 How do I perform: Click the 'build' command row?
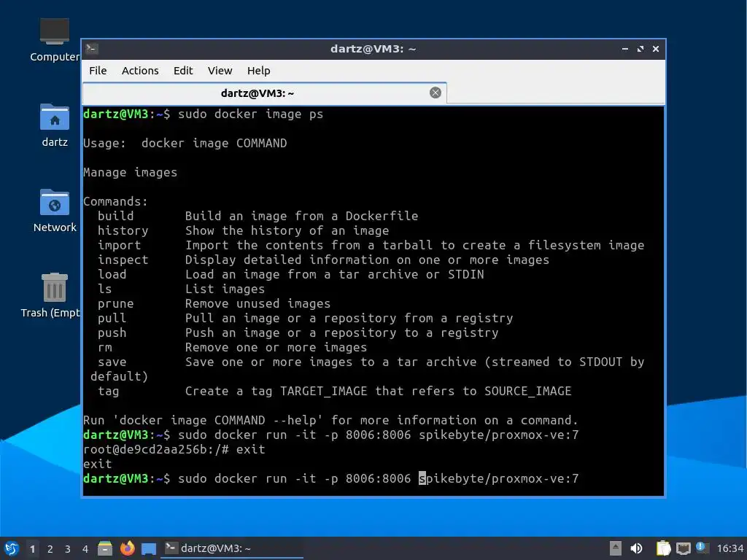coord(258,216)
